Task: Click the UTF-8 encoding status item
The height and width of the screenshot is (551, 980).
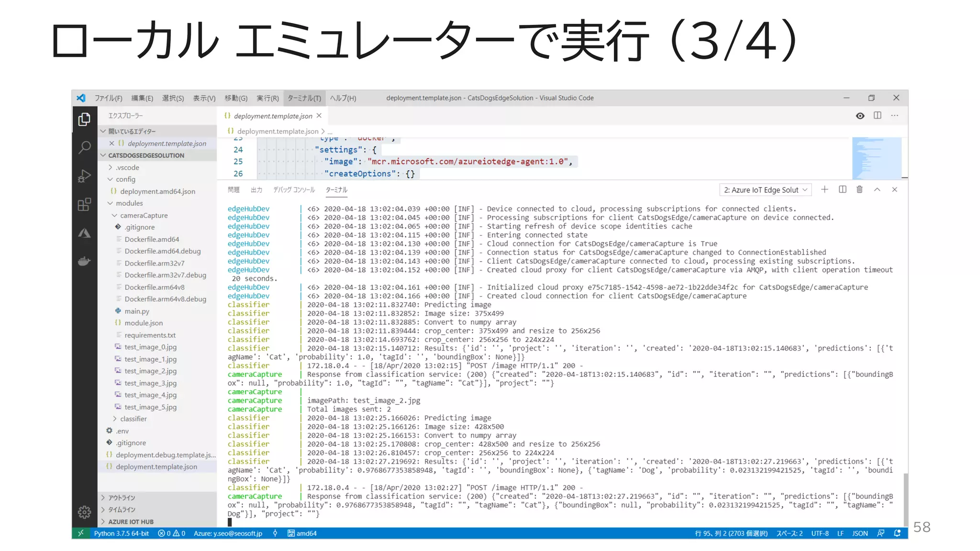Action: [820, 533]
